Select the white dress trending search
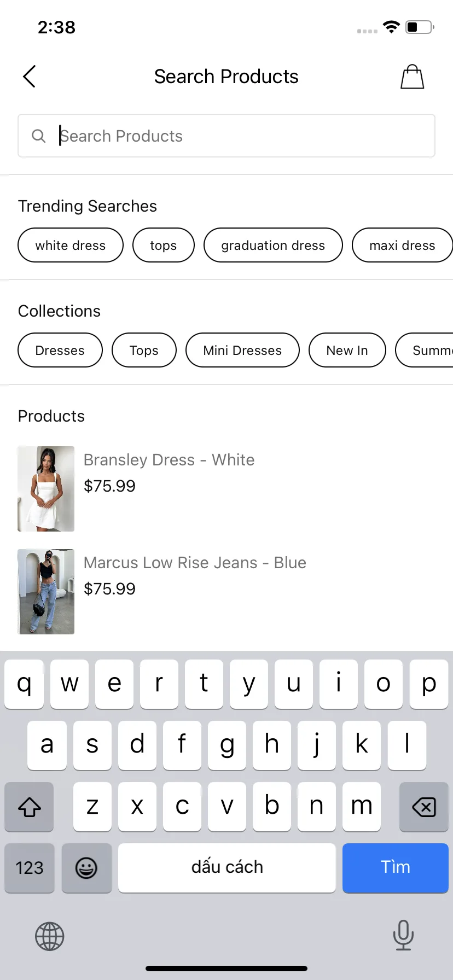453x980 pixels. 71,245
